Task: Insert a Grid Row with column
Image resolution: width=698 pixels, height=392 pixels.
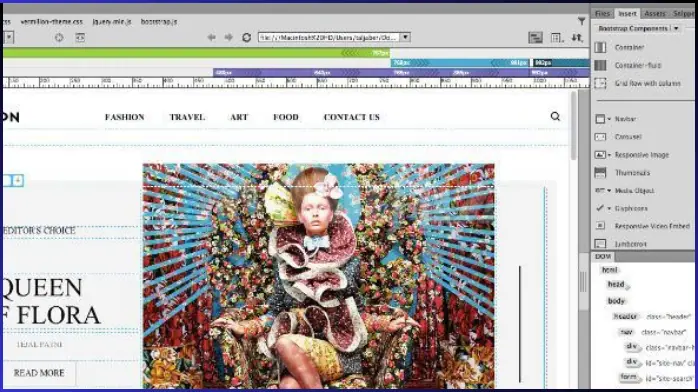Action: click(638, 83)
